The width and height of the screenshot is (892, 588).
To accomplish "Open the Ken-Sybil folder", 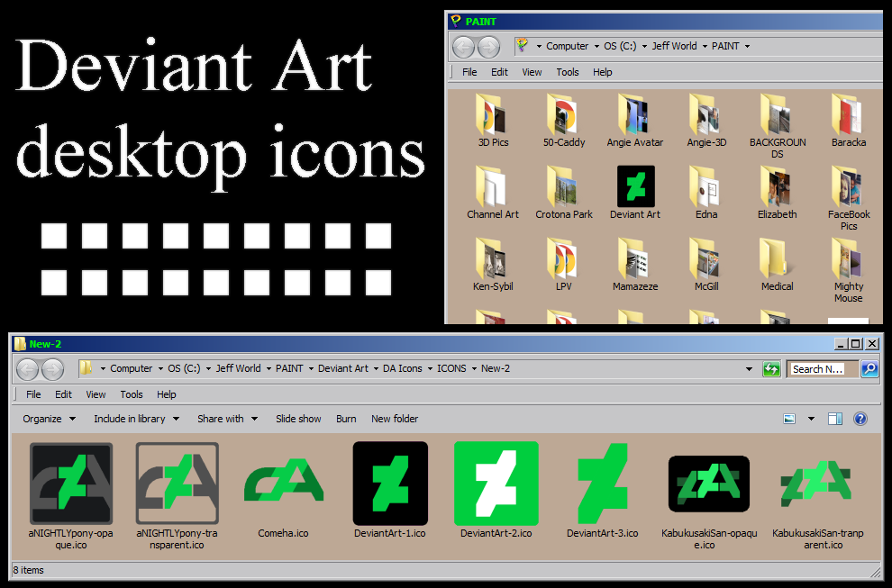I will [493, 265].
